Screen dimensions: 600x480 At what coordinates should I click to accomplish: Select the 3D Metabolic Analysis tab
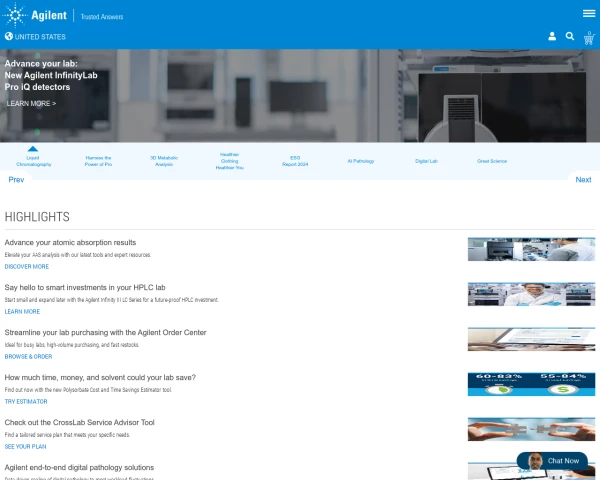click(x=164, y=161)
